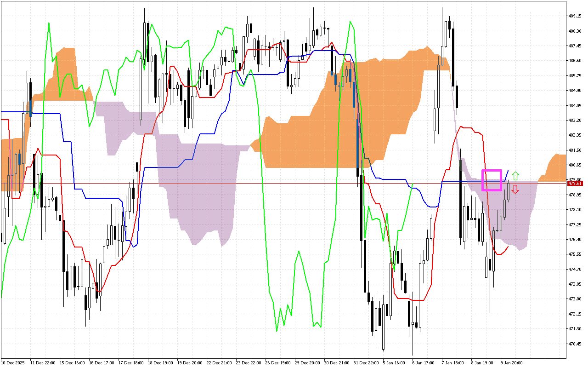Click the red 479.61 current price tag

pyautogui.click(x=575, y=183)
